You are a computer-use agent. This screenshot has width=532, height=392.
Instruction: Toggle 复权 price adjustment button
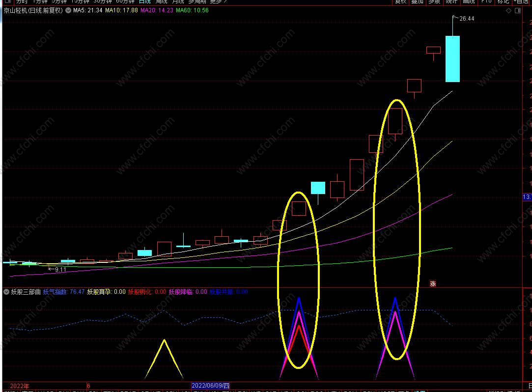point(401,1)
